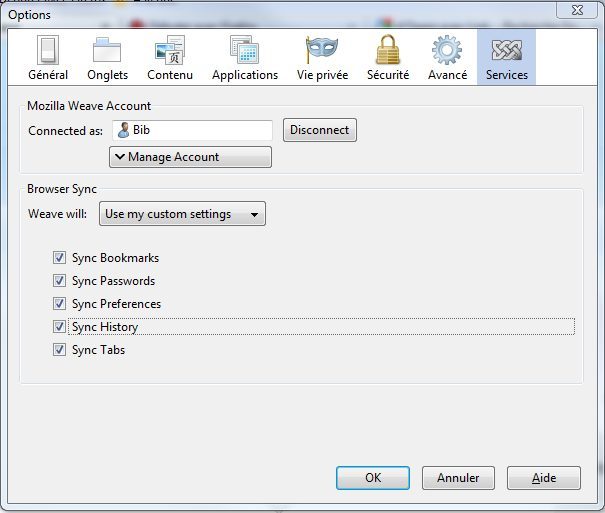605x513 pixels.
Task: Open the Services weave-knot icon
Action: point(507,50)
